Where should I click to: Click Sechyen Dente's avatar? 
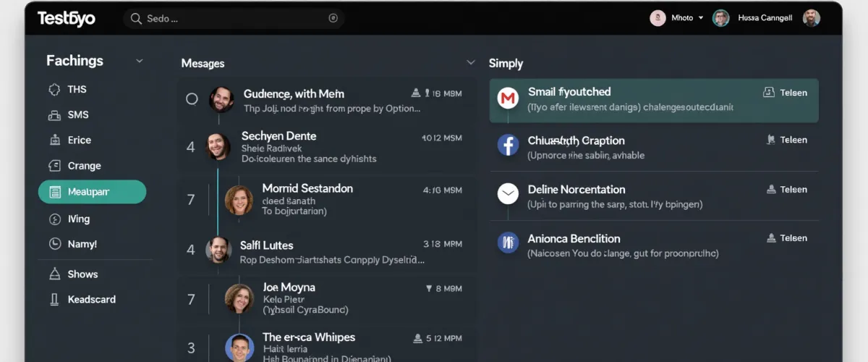(217, 146)
